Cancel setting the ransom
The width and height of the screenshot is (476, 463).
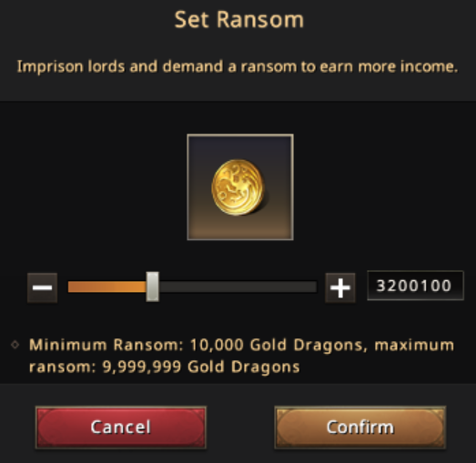pos(121,428)
